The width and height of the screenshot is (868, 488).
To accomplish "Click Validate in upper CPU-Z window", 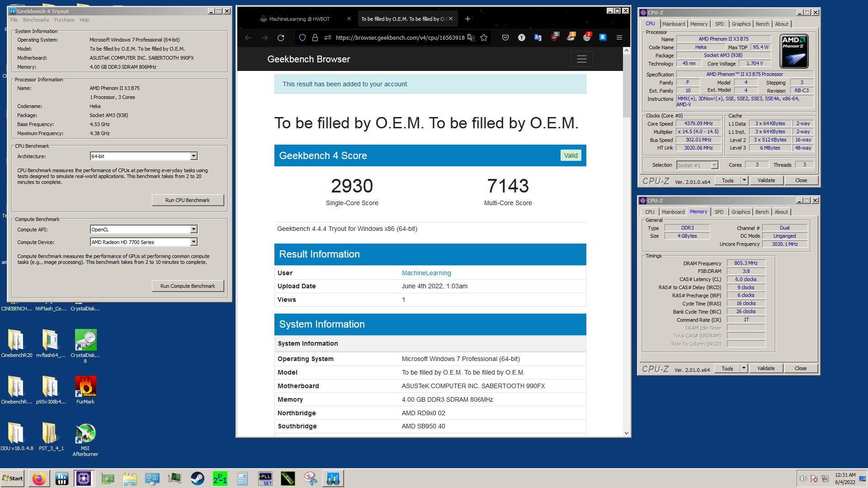I will click(766, 180).
